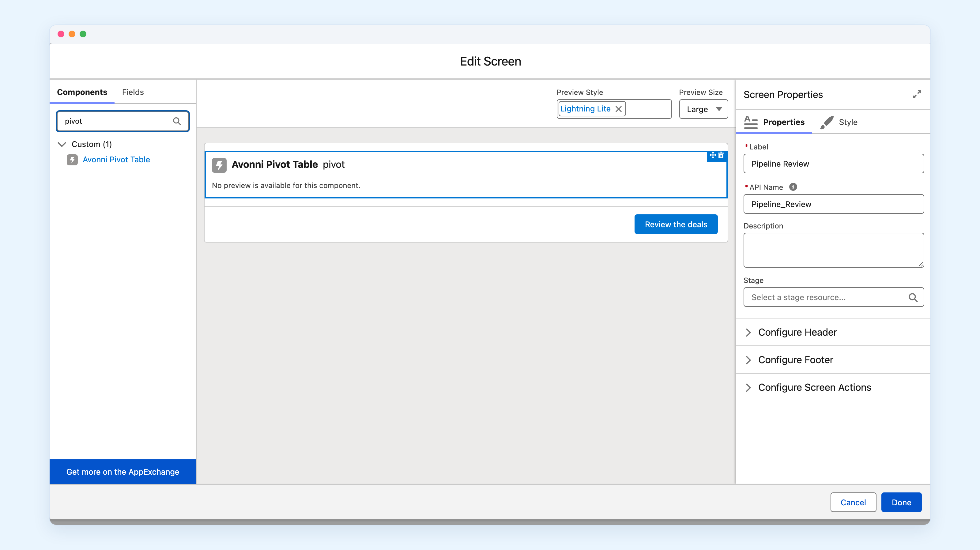
Task: Click the Style brush icon
Action: tap(827, 122)
